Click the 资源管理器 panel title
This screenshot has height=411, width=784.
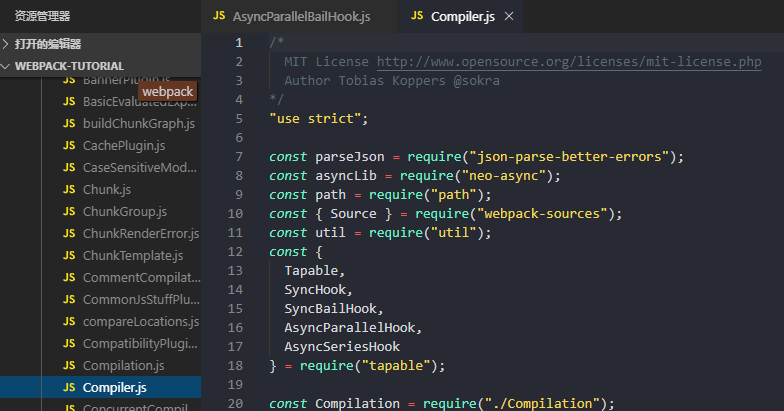(x=42, y=16)
